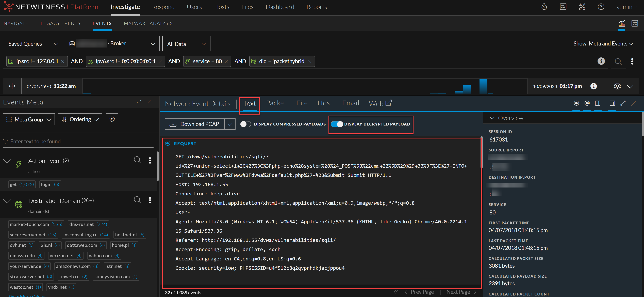
Task: Disable Display Decrypted Payload toggle
Action: 337,124
